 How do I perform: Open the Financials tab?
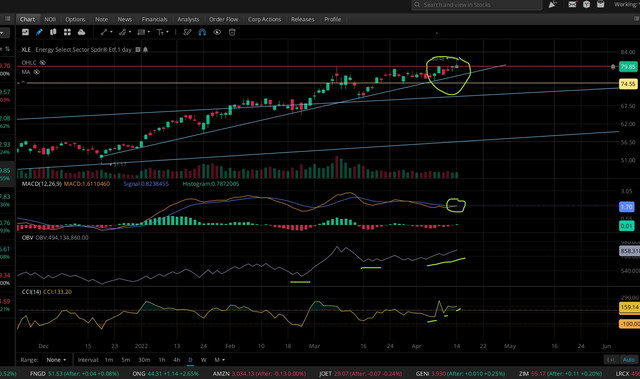point(155,19)
